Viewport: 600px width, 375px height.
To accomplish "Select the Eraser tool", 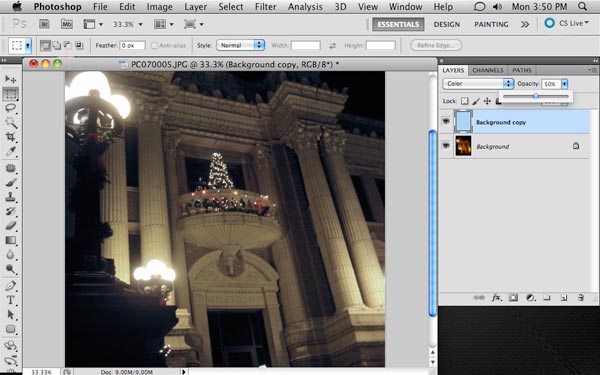I will (x=10, y=226).
